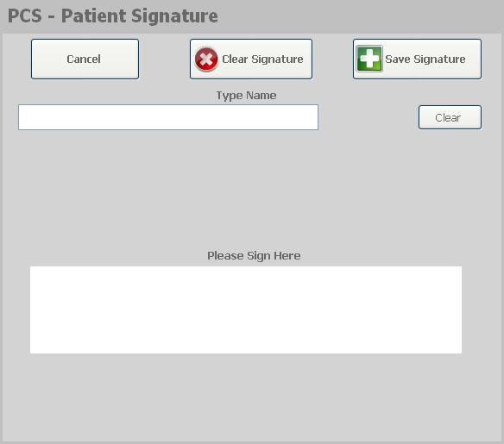Erase the drawn signature via red cross icon
Screen dimensions: 504x444
point(206,59)
